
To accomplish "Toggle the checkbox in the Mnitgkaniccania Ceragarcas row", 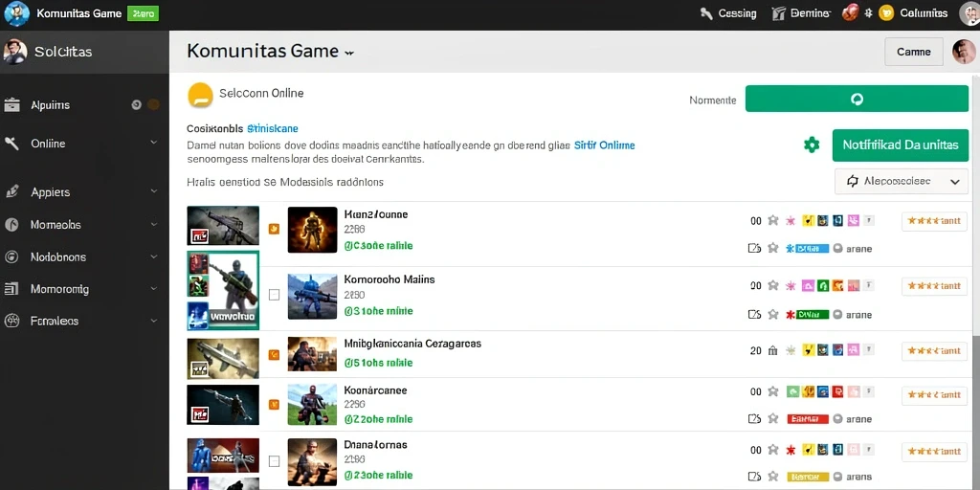I will click(273, 354).
